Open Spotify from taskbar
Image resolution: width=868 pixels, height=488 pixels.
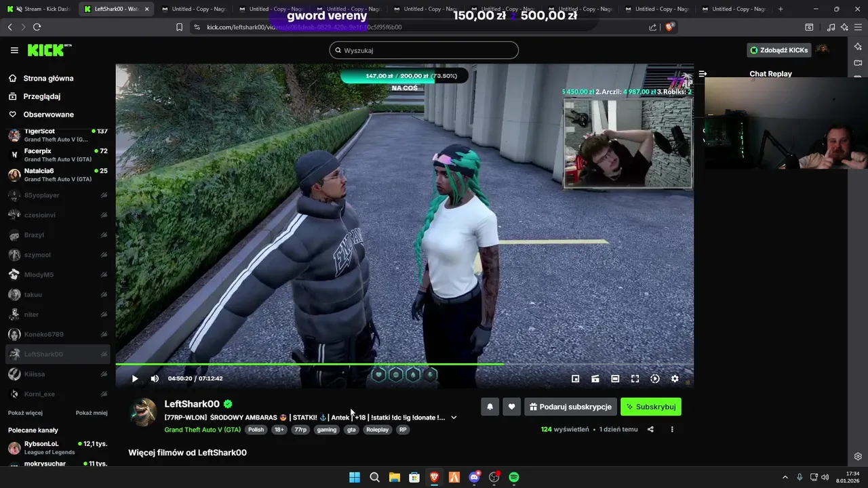coord(514,477)
